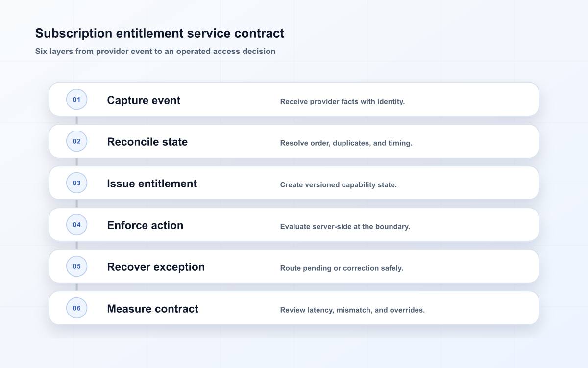
Task: Select 'Route pending or correction safely' text
Action: [x=342, y=268]
